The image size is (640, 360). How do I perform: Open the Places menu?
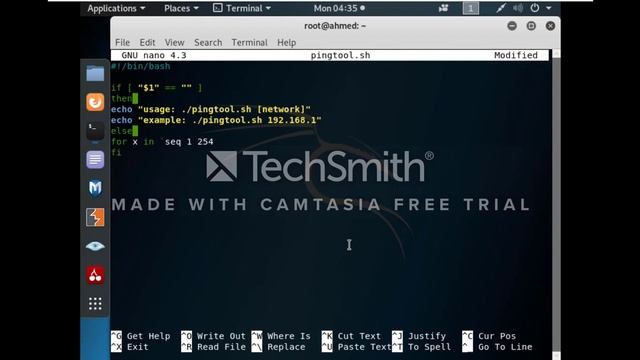tap(181, 8)
